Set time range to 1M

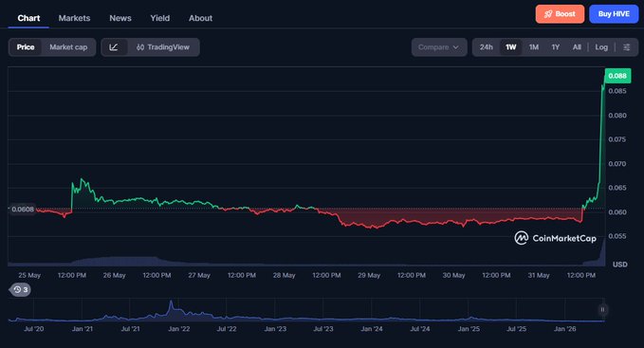[x=534, y=47]
